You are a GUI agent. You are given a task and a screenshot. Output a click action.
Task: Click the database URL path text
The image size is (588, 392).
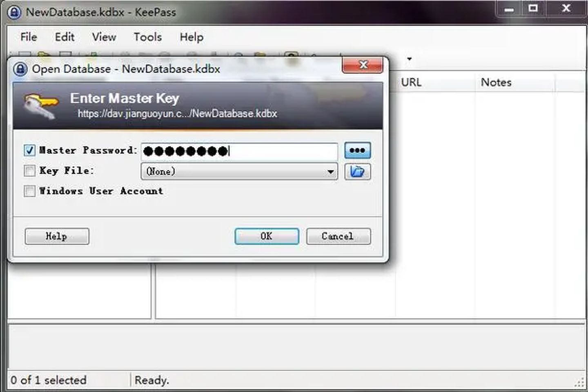(177, 113)
